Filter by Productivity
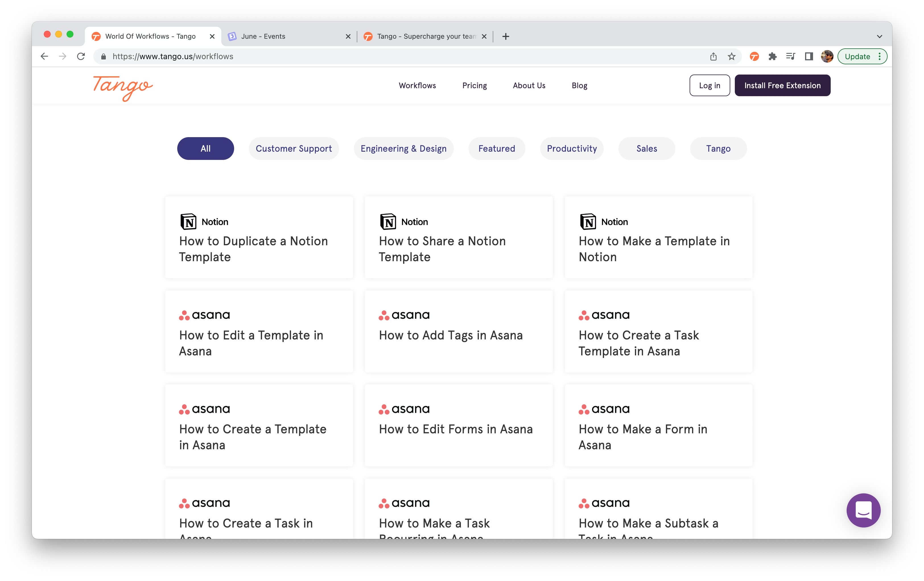This screenshot has height=581, width=924. point(572,148)
